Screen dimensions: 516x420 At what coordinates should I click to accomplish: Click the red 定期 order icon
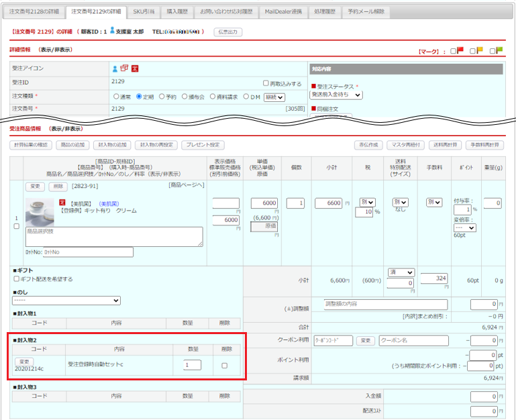[x=135, y=68]
